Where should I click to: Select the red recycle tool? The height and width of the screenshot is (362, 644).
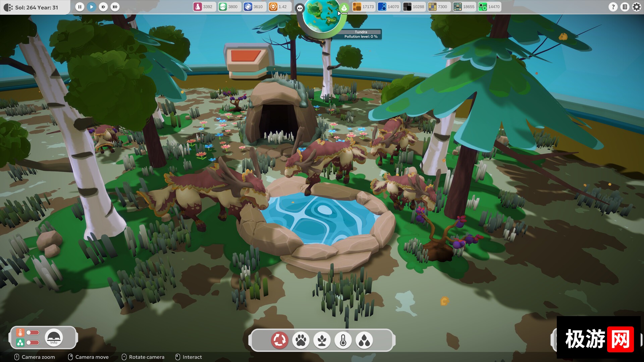coord(279,341)
